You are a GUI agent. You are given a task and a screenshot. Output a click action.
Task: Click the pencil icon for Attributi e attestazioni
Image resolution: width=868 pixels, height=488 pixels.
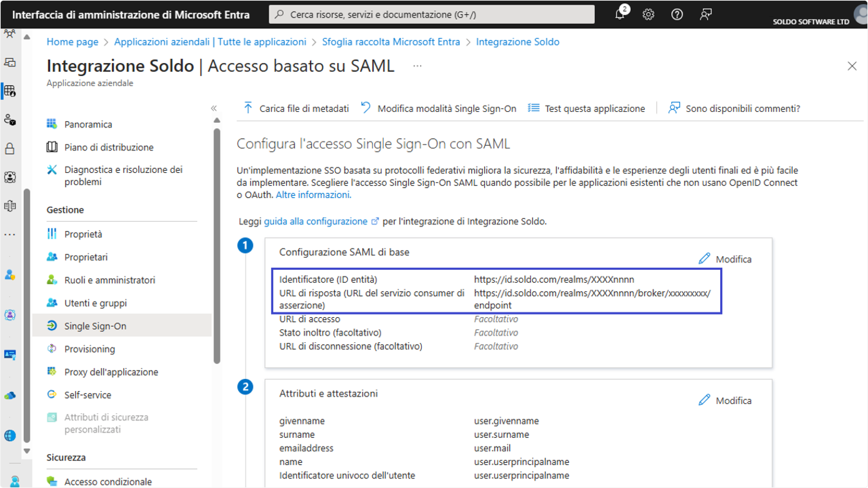(x=704, y=400)
